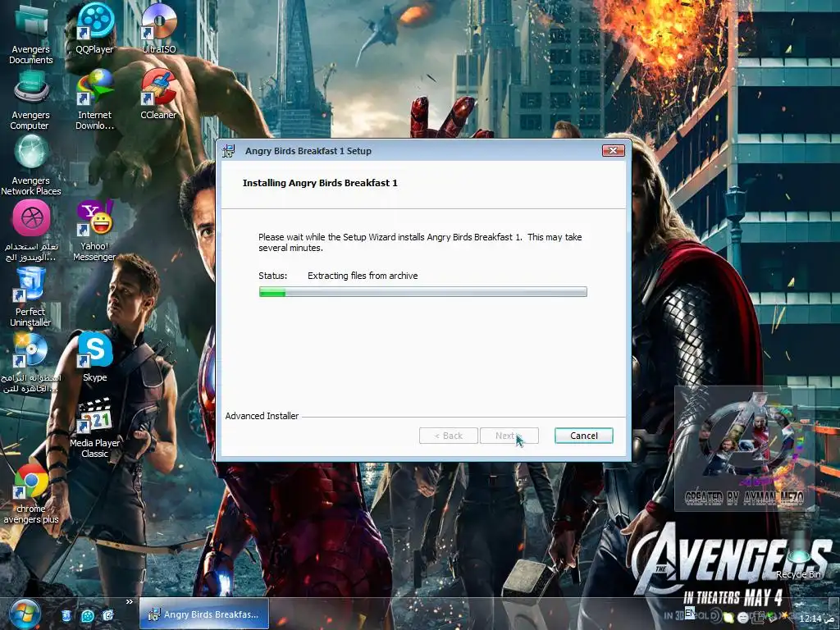
Task: Click the disabled Back button in the Setup wizard
Action: tap(449, 436)
